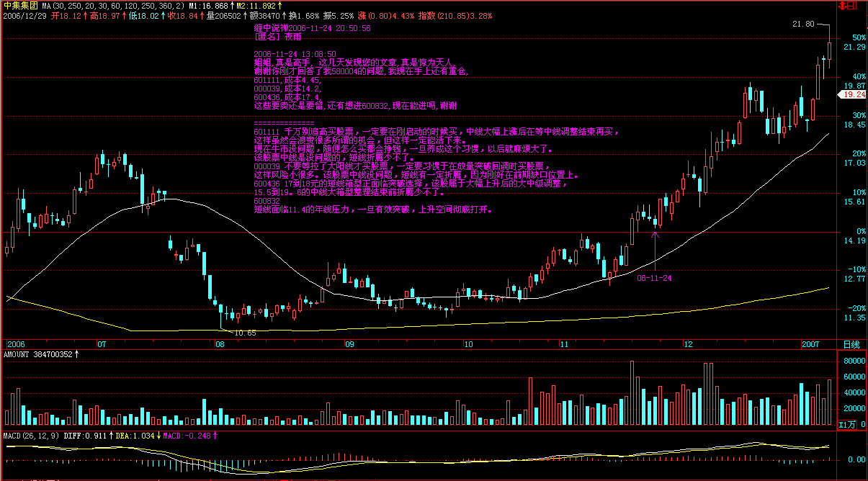Click the white arrow after the AMOUNT value
Viewport: 868px width, 481px height.
click(76, 354)
